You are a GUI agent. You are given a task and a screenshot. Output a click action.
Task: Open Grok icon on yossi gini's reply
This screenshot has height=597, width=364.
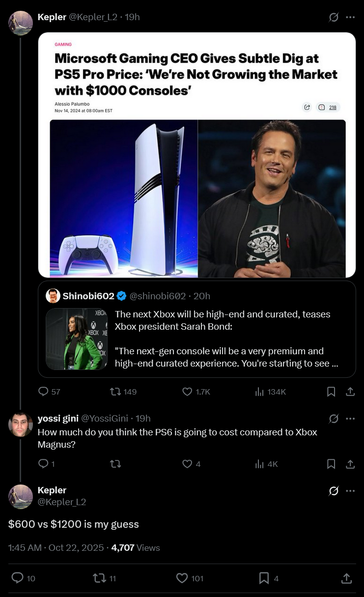click(334, 419)
